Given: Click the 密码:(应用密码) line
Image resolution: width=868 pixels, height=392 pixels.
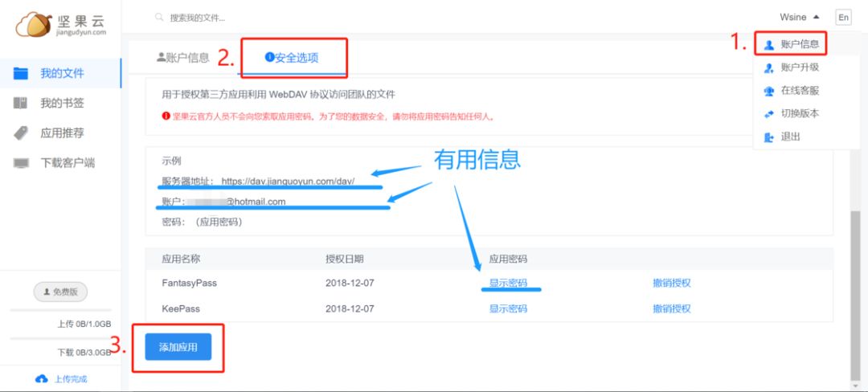Looking at the screenshot, I should [202, 223].
